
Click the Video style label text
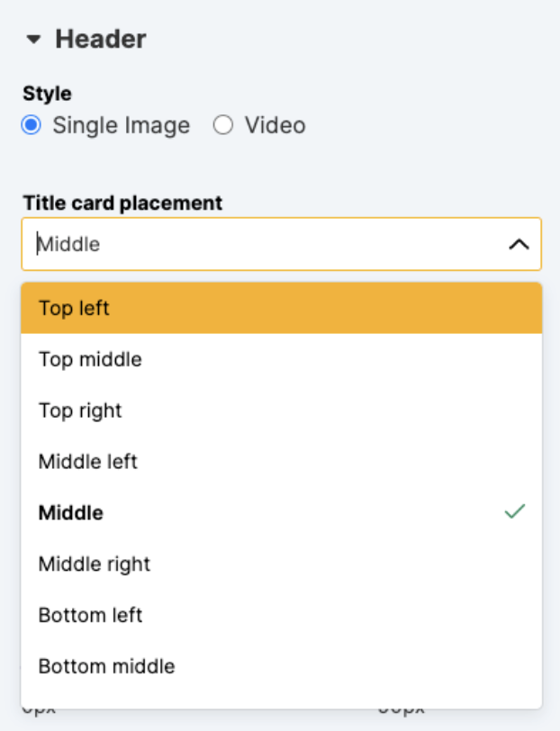(x=275, y=126)
